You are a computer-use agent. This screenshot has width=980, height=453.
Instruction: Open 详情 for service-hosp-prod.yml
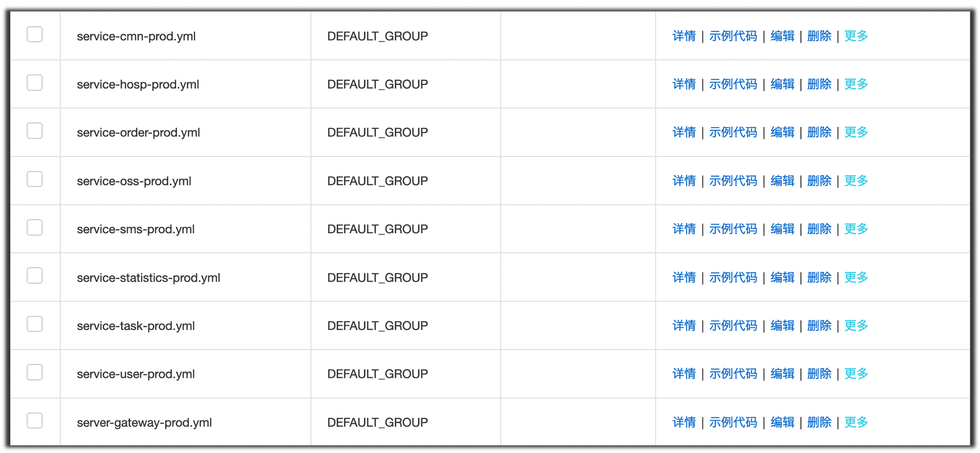tap(684, 84)
